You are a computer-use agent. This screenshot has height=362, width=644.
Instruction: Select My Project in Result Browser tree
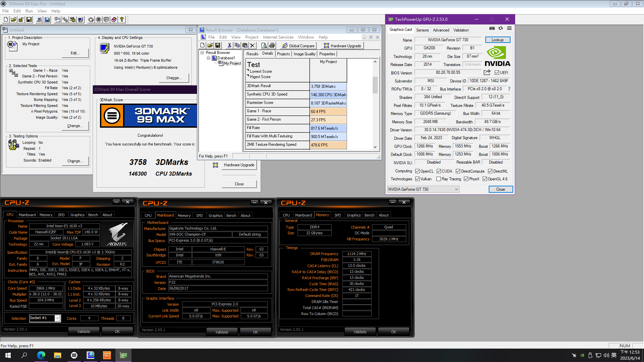click(232, 63)
